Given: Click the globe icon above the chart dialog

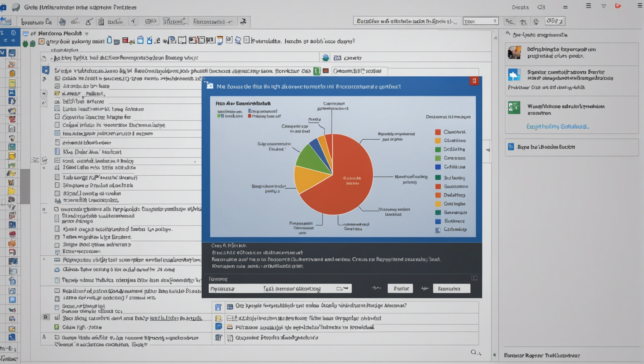Looking at the screenshot, I should coord(325,58).
